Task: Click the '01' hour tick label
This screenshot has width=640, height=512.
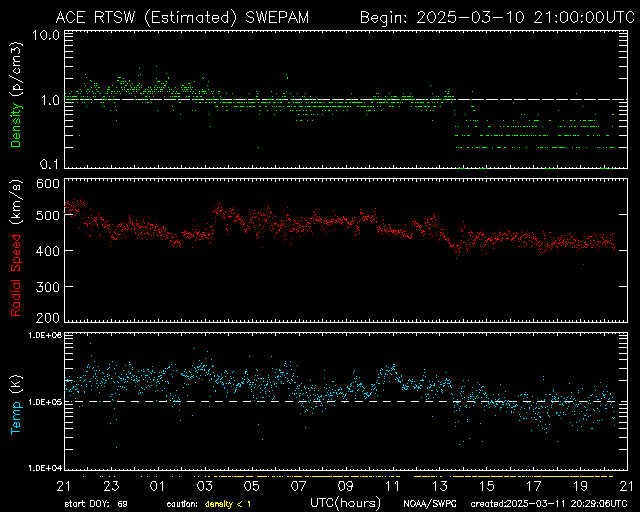Action: tap(157, 486)
